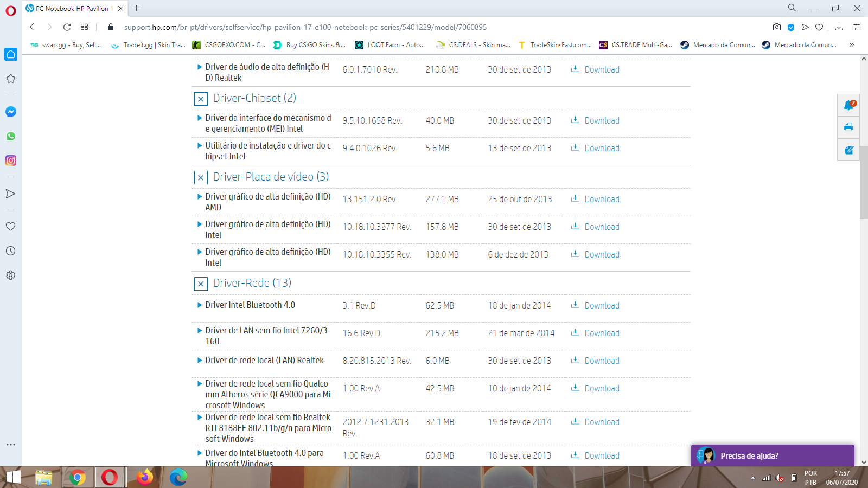Expand Driver Intel Bluetooth 4.0 row
868x488 pixels.
[x=200, y=305]
